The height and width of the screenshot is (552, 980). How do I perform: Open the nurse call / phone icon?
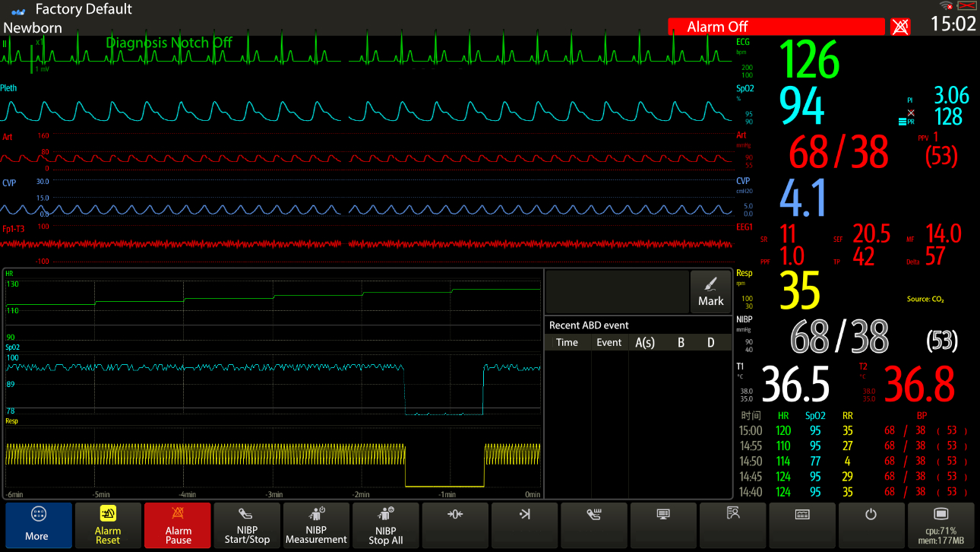(x=593, y=525)
